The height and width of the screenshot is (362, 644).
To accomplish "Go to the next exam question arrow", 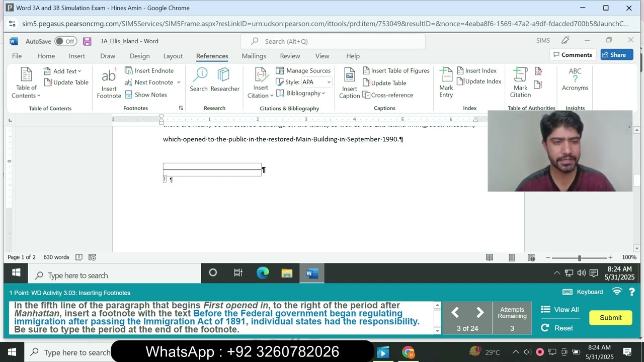I will pos(480,313).
